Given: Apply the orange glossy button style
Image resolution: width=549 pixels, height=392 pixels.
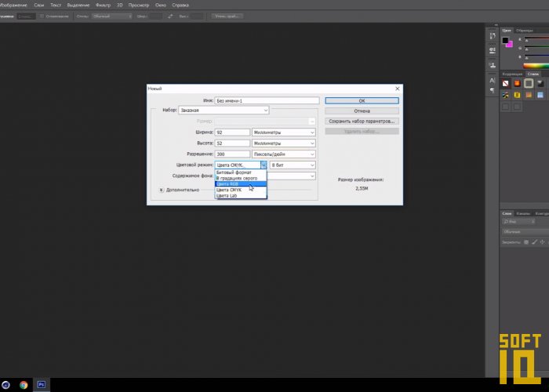Looking at the screenshot, I should (517, 83).
